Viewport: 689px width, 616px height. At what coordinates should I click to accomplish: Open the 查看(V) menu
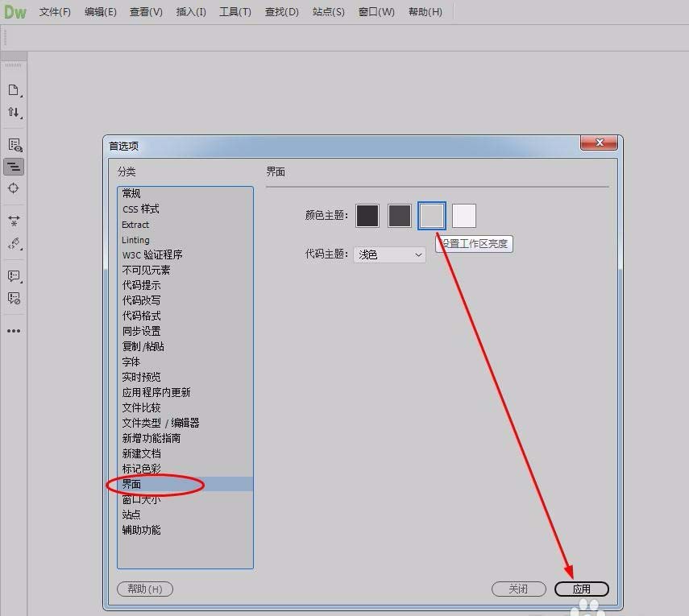(x=146, y=12)
